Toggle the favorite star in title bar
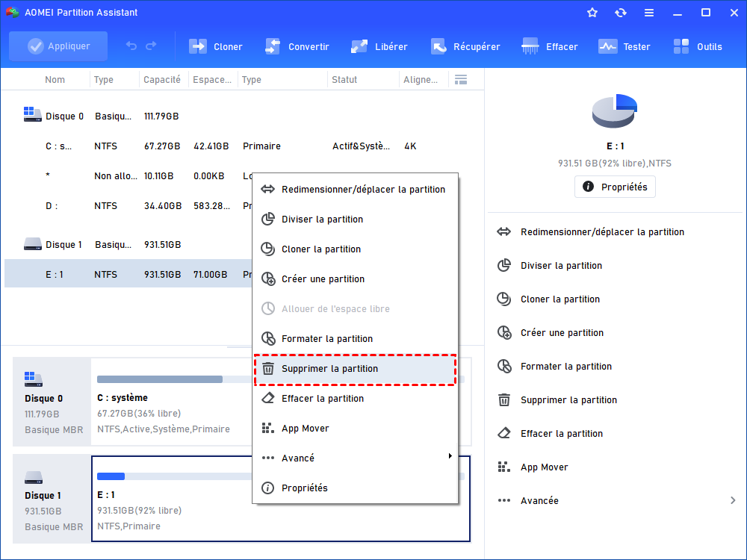 pos(592,12)
